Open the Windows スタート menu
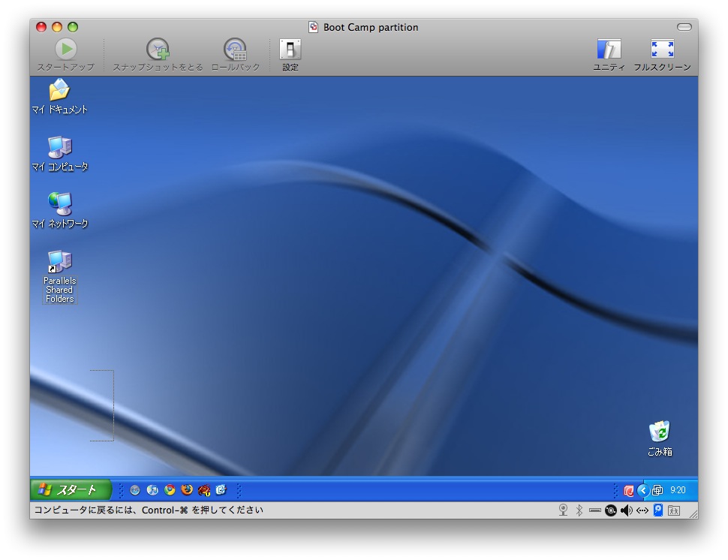The width and height of the screenshot is (728, 560). [x=71, y=489]
